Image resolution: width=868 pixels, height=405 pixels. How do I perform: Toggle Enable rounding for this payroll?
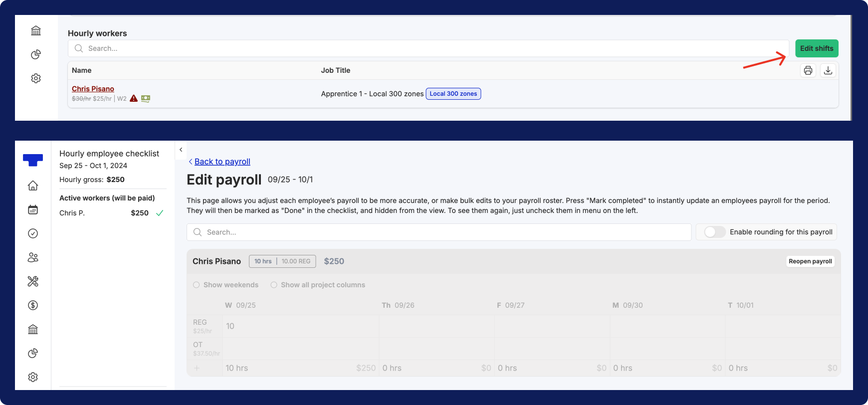(714, 232)
